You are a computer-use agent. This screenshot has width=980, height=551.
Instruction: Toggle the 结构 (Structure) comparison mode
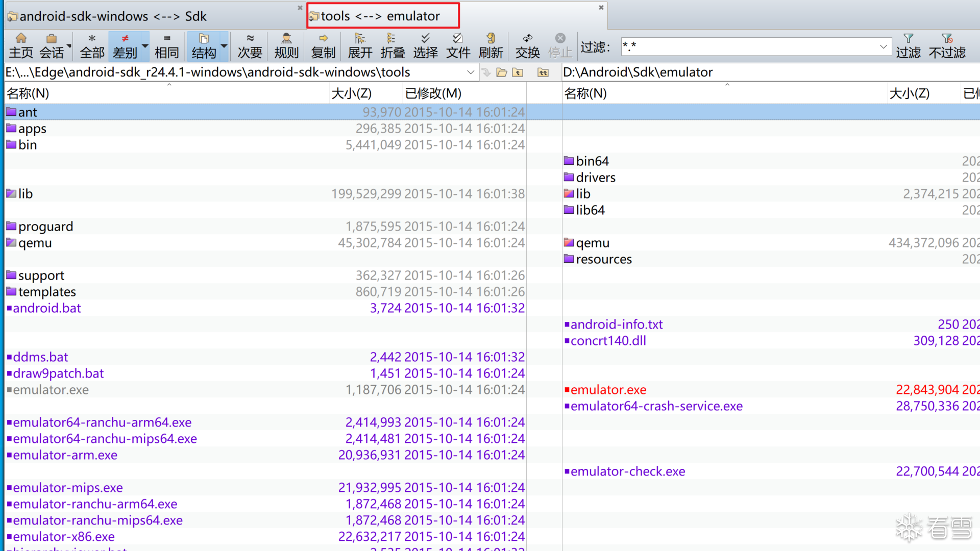click(x=204, y=45)
